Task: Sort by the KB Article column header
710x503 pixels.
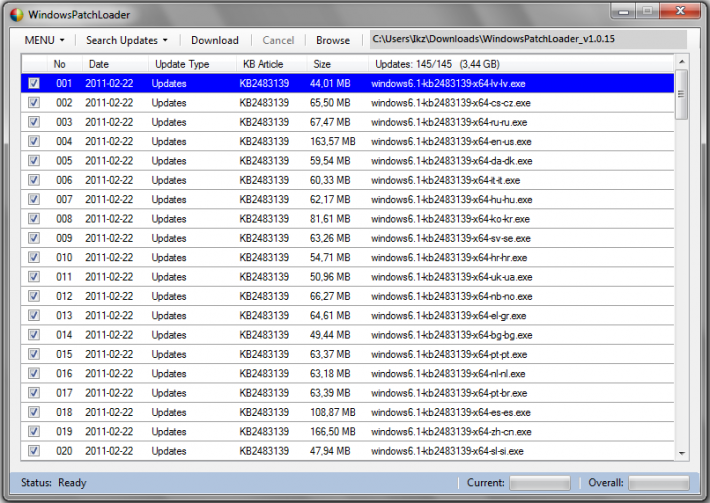Action: (x=272, y=64)
